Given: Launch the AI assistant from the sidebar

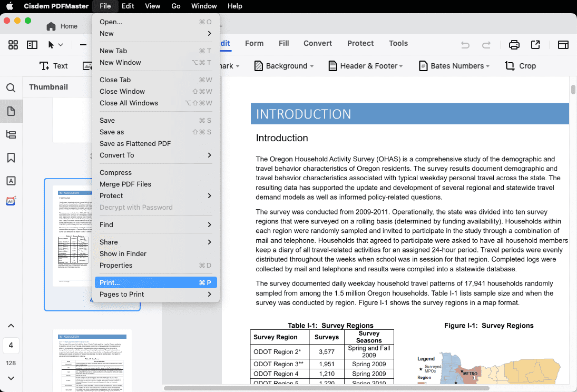Looking at the screenshot, I should pos(11,200).
